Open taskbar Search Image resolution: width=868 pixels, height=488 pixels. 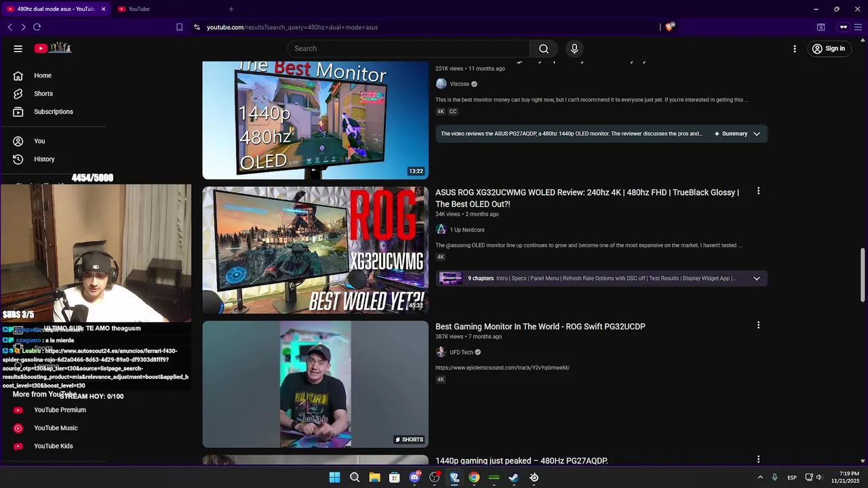355,478
